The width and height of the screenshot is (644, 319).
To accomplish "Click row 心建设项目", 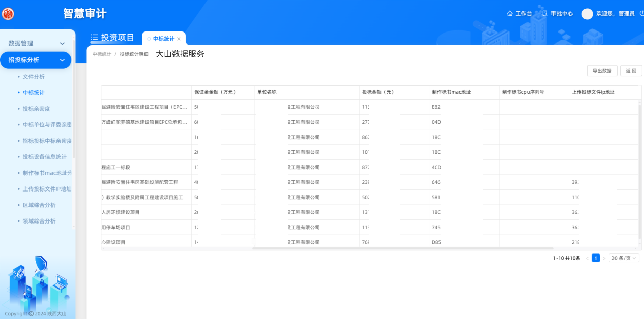I will click(370, 242).
